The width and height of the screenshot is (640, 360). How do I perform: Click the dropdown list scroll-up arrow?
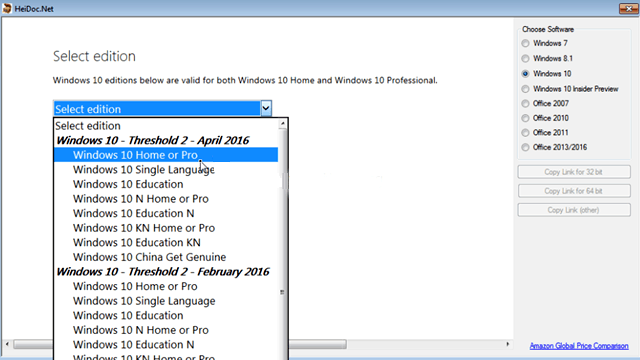(282, 124)
